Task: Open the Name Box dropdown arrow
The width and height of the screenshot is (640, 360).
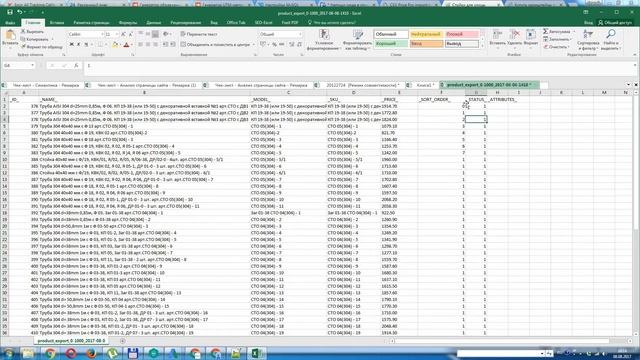Action: (32, 65)
